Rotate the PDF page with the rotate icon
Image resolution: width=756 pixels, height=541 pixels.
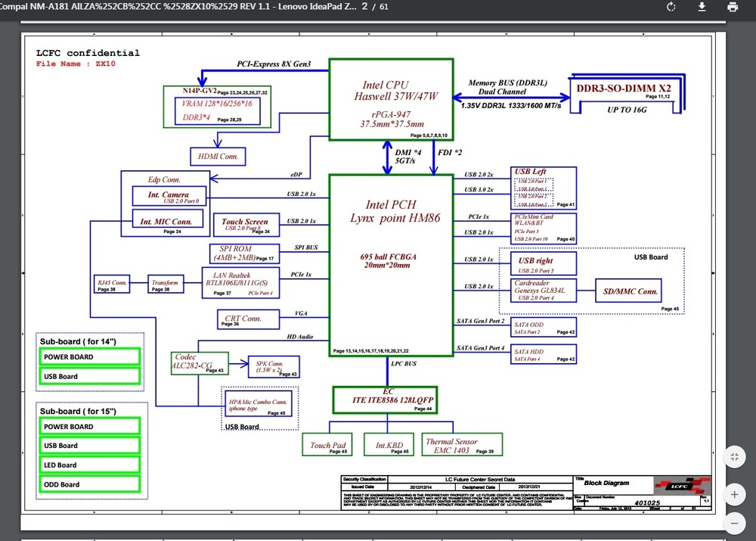click(671, 7)
